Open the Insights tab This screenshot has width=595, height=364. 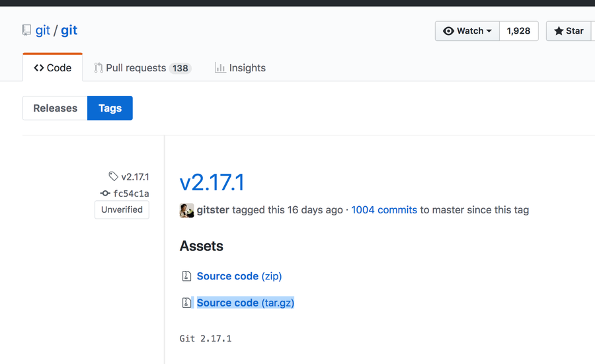240,68
